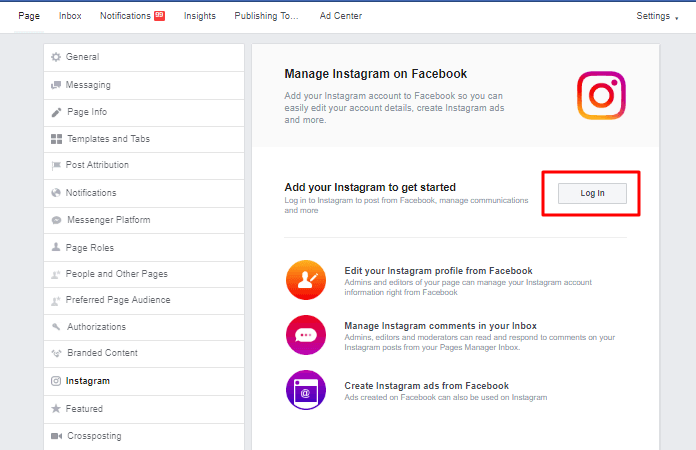Click 'Manage Instagram on Facebook' heading

pyautogui.click(x=376, y=74)
